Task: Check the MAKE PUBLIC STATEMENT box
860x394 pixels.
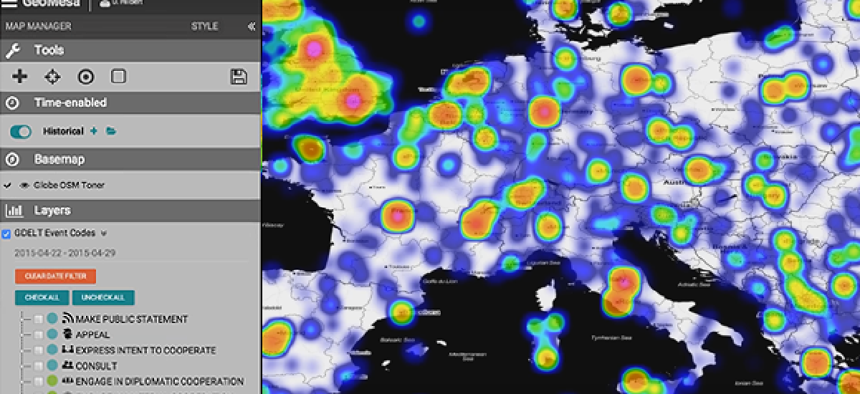Action: (38, 319)
